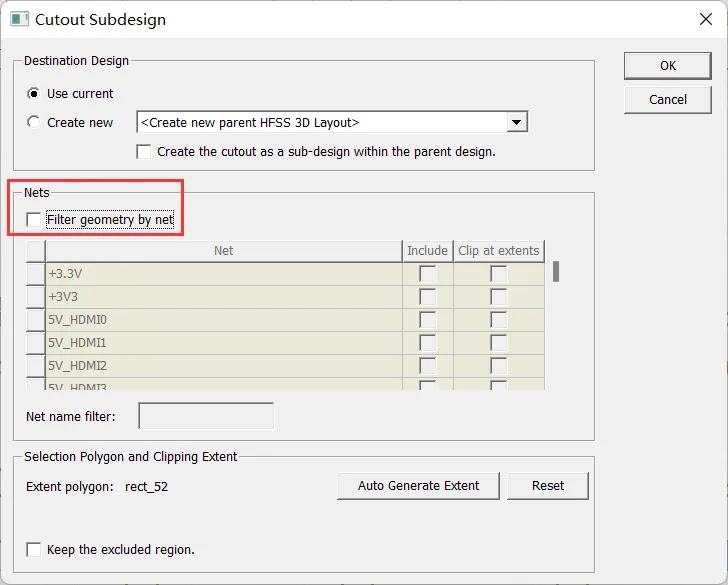Check Clip at extents for 5V_HDMI2 net
The width and height of the screenshot is (728, 585).
(499, 366)
